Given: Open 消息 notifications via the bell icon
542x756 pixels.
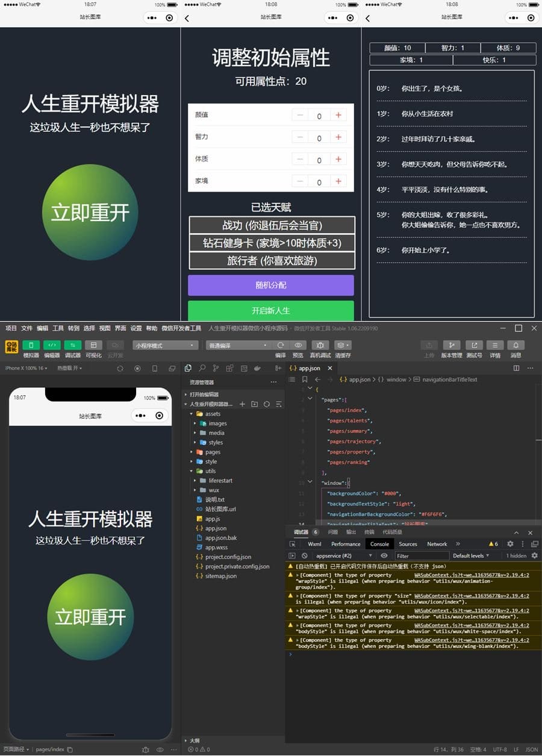Looking at the screenshot, I should pyautogui.click(x=516, y=345).
